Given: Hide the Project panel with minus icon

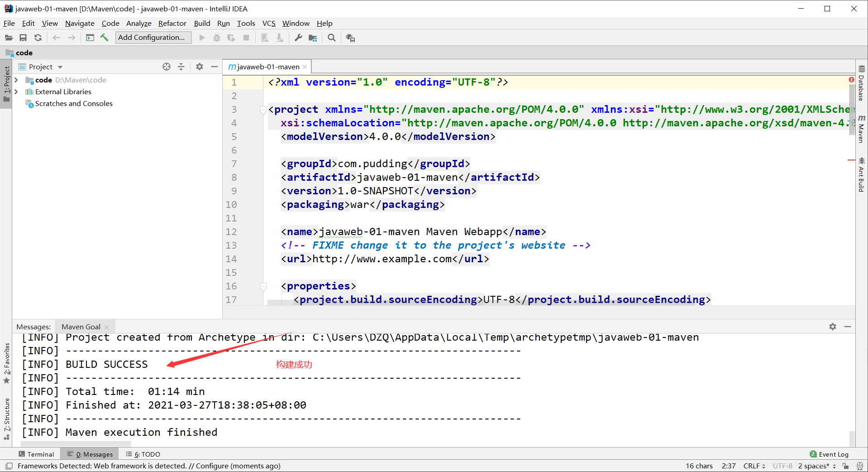Looking at the screenshot, I should [215, 67].
